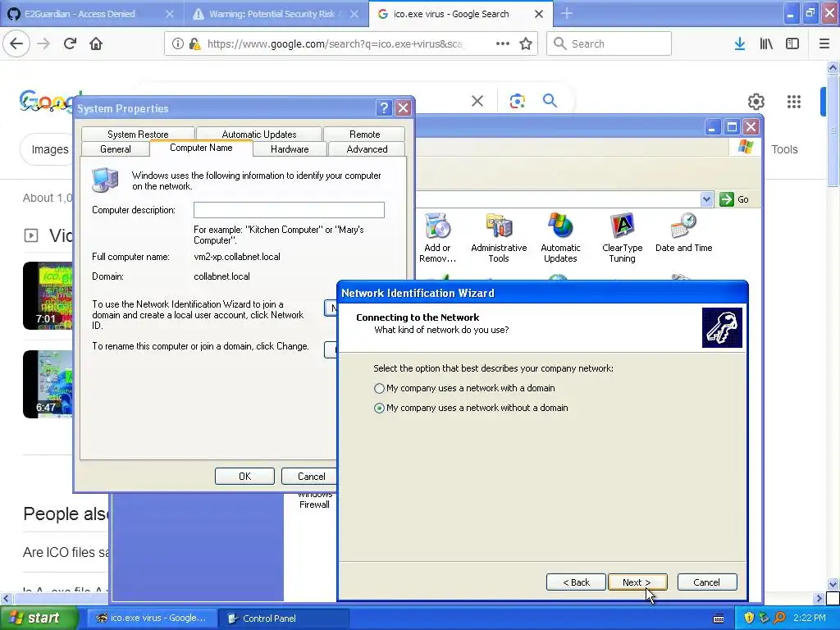Image resolution: width=840 pixels, height=630 pixels.
Task: Reload the page with the refresh icon
Action: coord(70,43)
